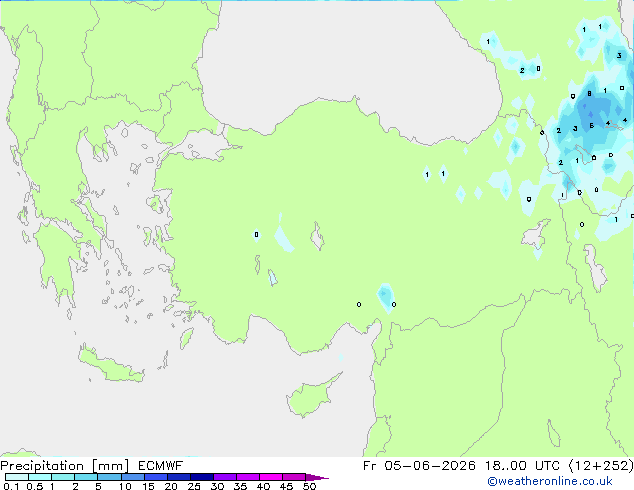
Task: Click the 10–15 mm legend color box
Action: pos(132,477)
